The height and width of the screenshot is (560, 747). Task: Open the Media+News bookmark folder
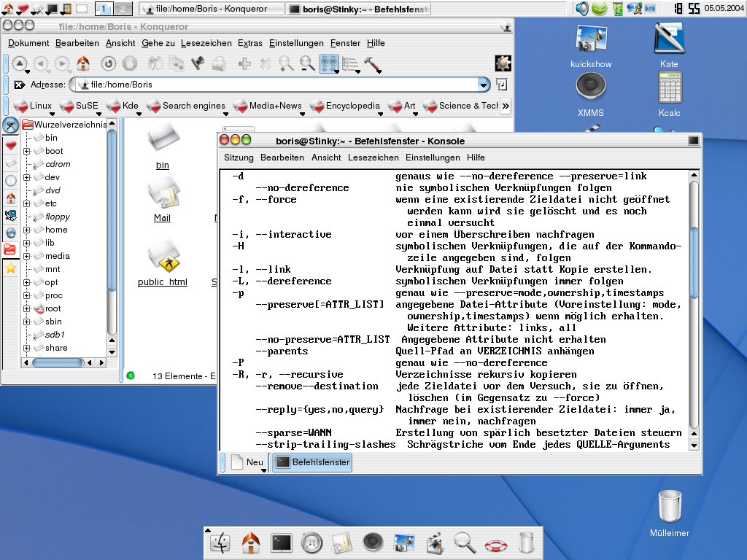pyautogui.click(x=268, y=106)
